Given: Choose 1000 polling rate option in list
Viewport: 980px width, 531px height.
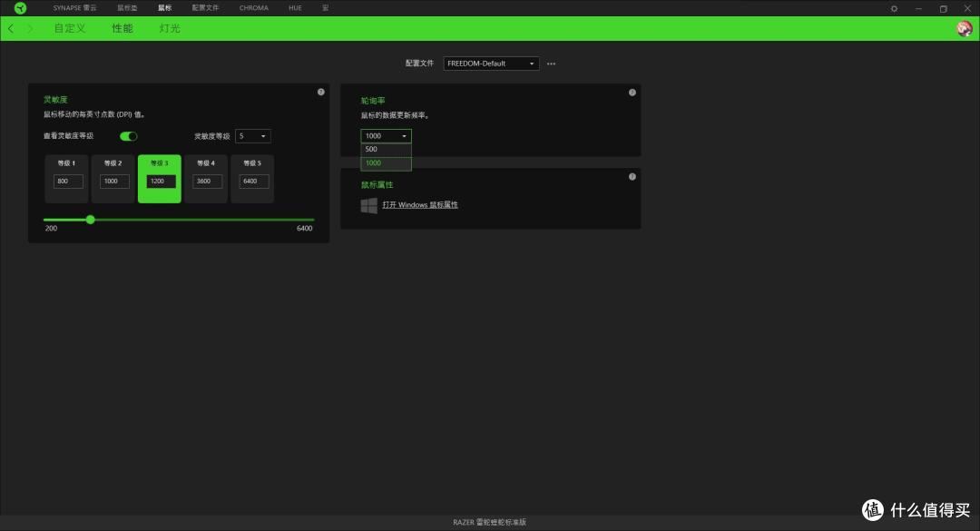Looking at the screenshot, I should (x=386, y=163).
